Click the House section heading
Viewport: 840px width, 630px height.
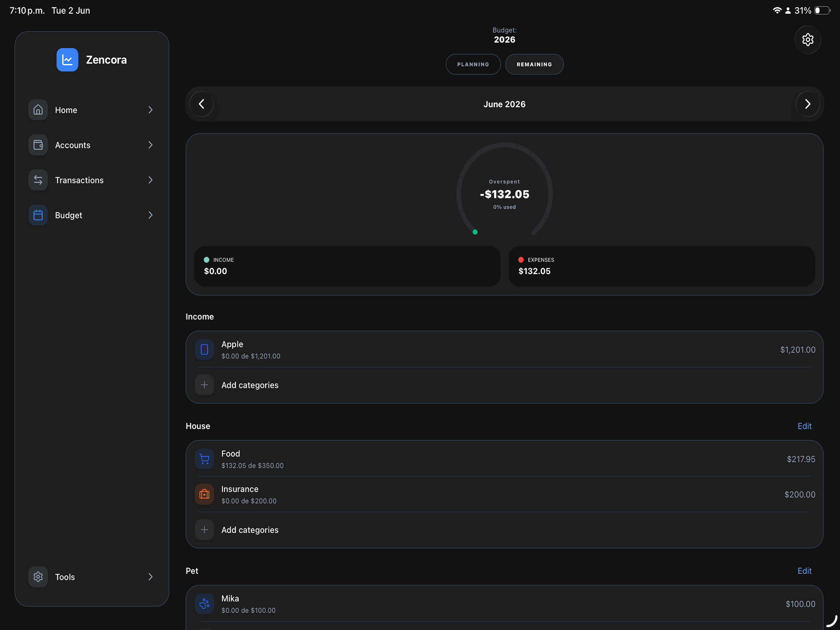point(198,426)
